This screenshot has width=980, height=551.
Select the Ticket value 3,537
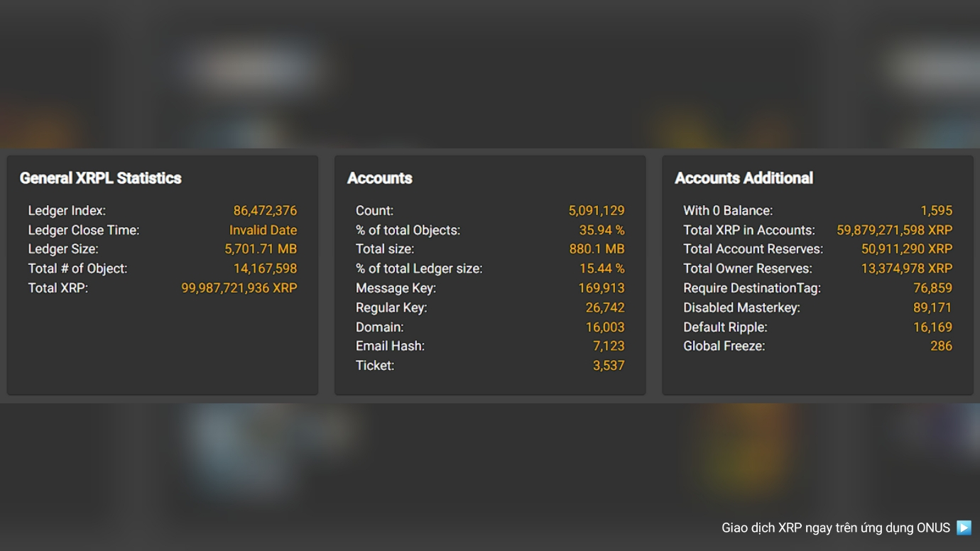pos(609,366)
